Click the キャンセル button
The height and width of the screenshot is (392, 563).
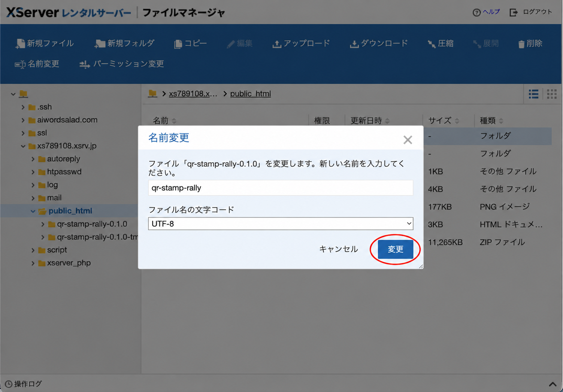tap(338, 249)
